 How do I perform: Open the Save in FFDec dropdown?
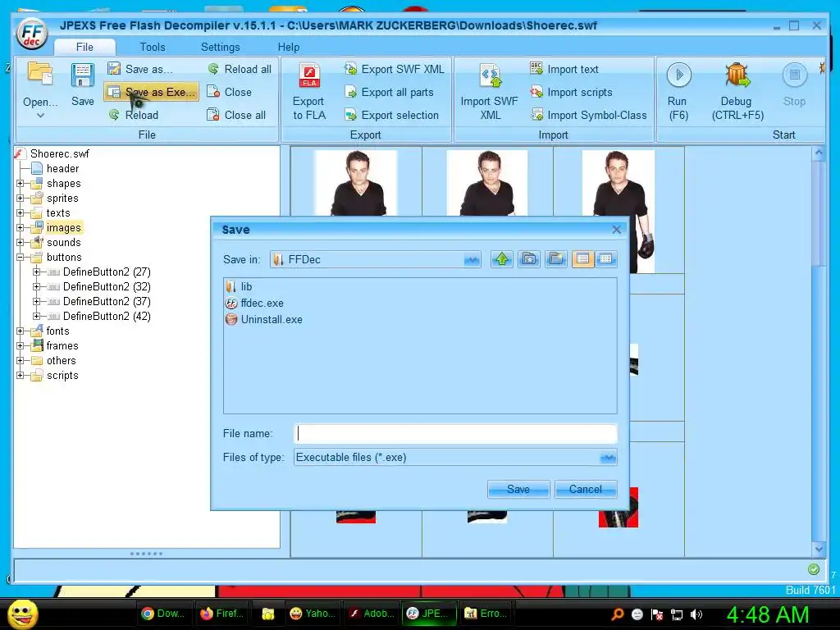472,260
